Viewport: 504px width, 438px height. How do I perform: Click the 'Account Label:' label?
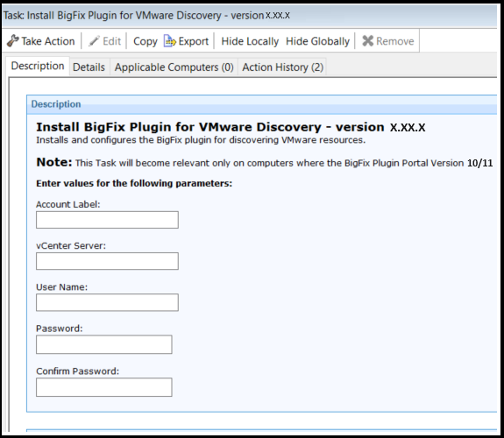point(68,204)
